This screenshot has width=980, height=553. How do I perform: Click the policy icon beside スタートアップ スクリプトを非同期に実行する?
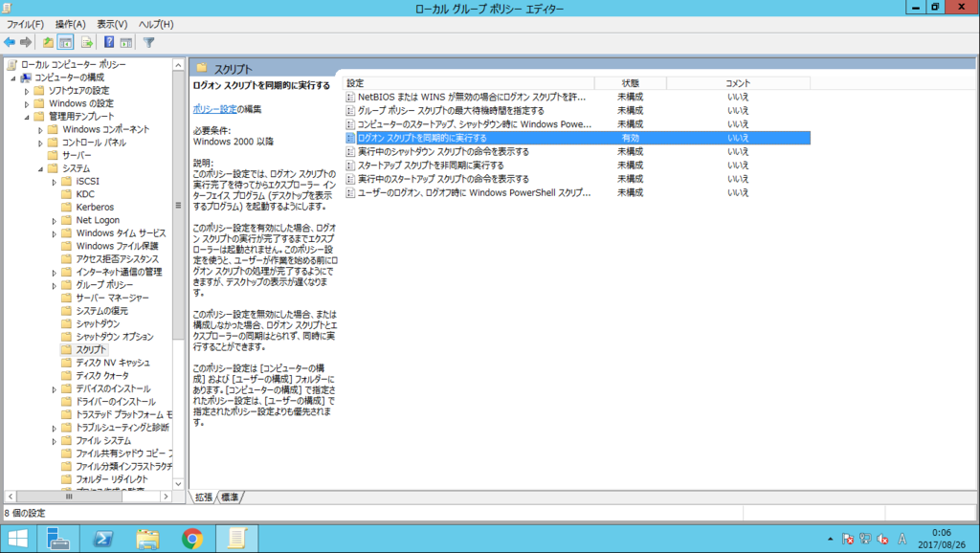point(350,165)
